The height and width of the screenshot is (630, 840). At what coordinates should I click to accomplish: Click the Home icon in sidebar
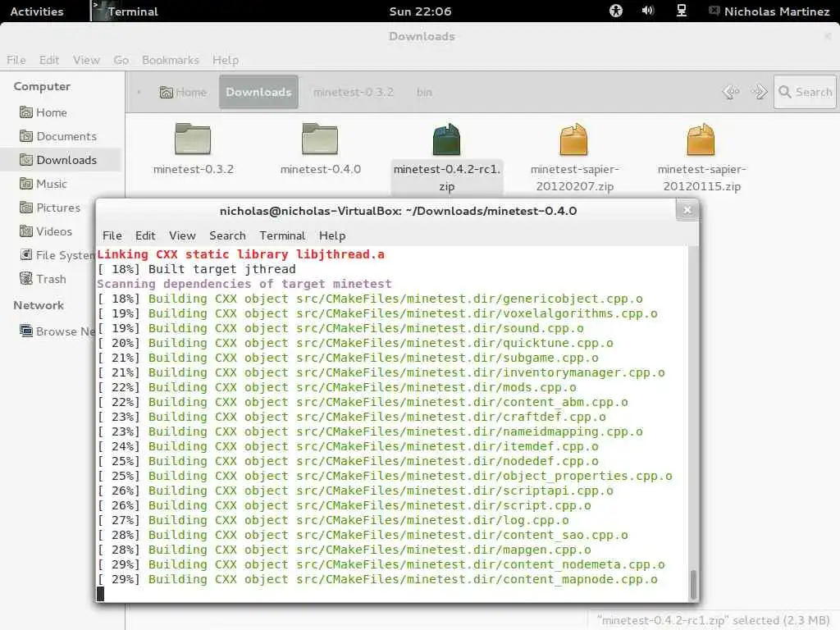[25, 112]
